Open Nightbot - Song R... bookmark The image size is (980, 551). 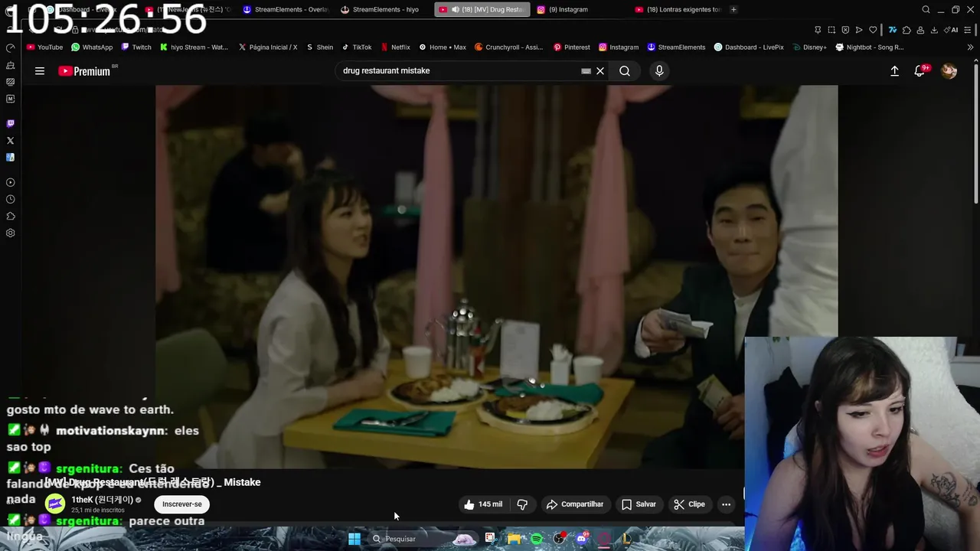(870, 47)
